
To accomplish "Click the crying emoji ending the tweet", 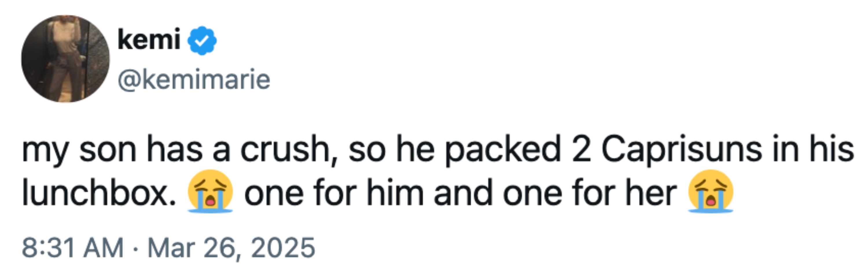I will 711,191.
